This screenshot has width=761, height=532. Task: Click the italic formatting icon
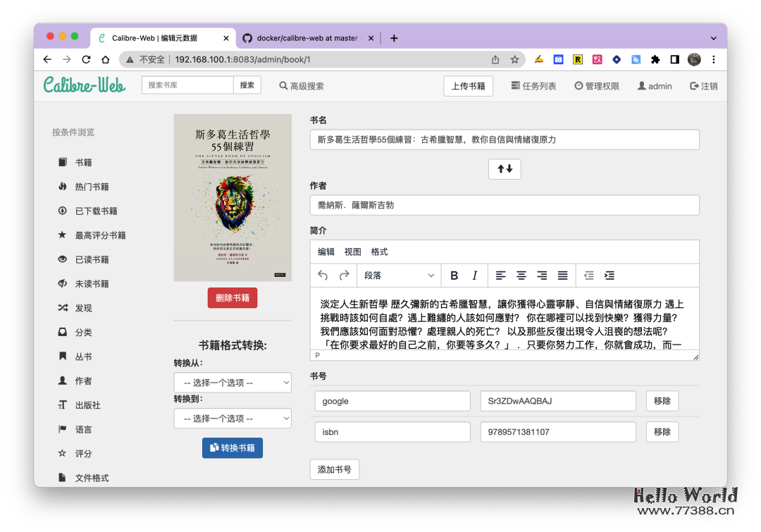475,276
